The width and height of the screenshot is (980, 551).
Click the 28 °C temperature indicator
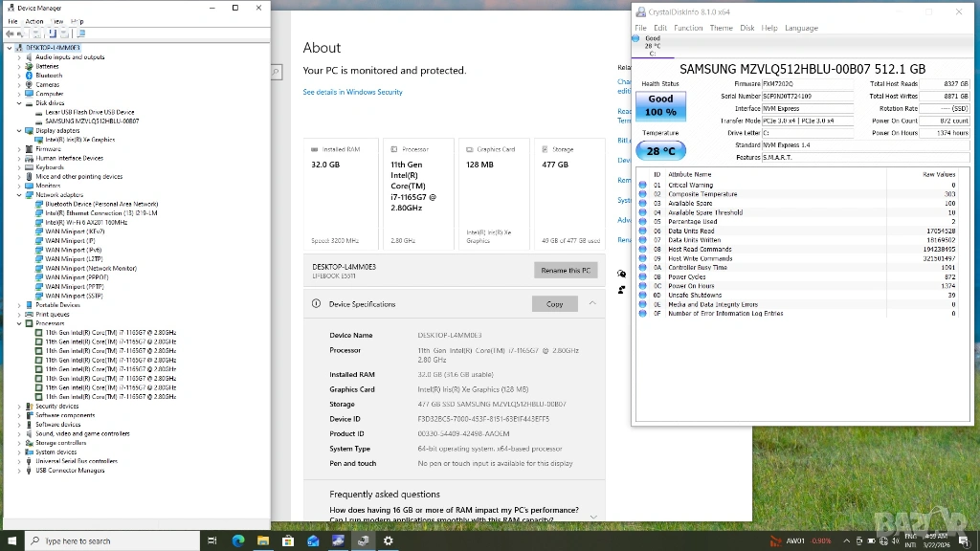point(660,151)
